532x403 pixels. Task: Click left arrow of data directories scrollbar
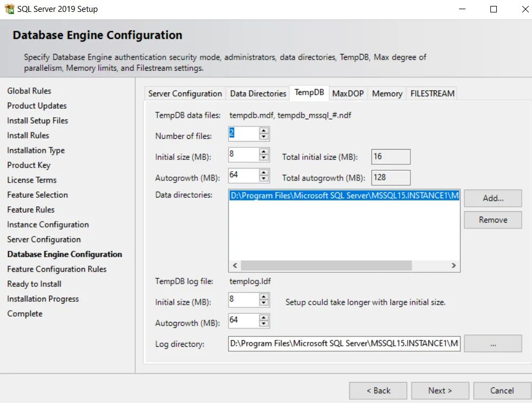pos(235,265)
